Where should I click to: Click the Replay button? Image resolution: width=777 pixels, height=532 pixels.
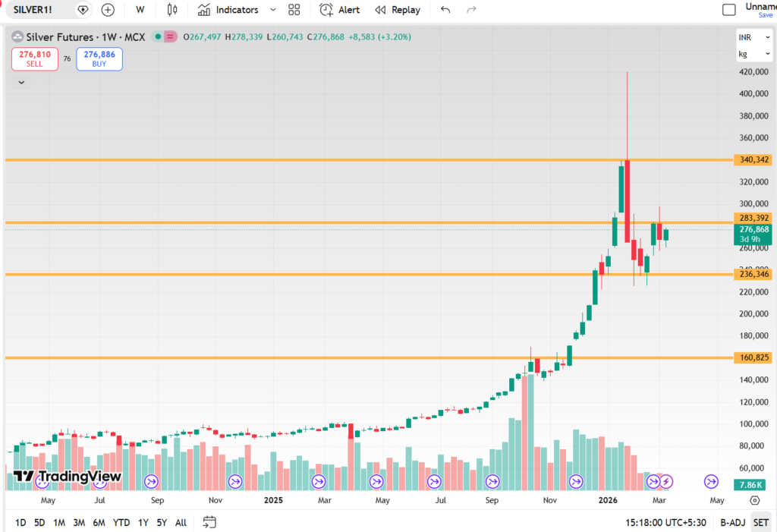[398, 10]
